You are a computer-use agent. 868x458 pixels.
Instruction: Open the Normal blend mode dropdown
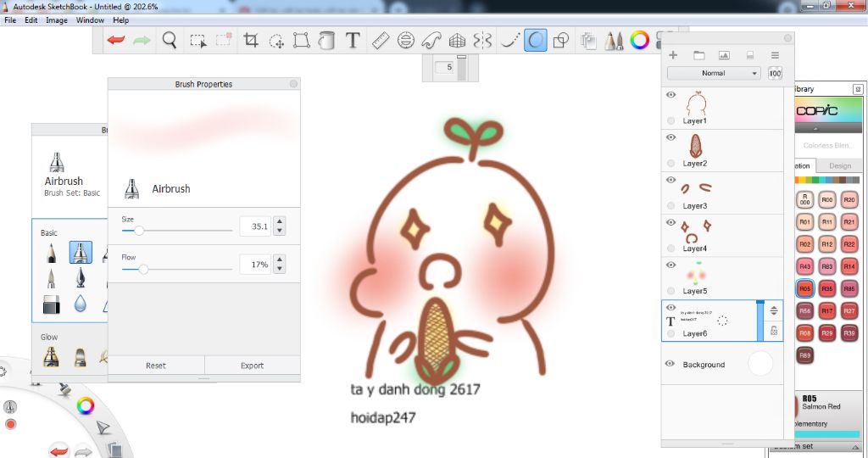pos(714,73)
